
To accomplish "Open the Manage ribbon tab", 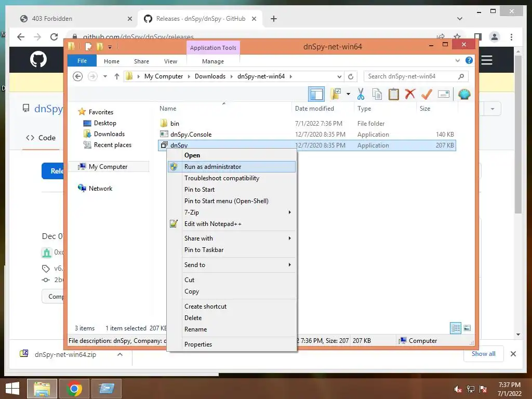I will coord(213,61).
